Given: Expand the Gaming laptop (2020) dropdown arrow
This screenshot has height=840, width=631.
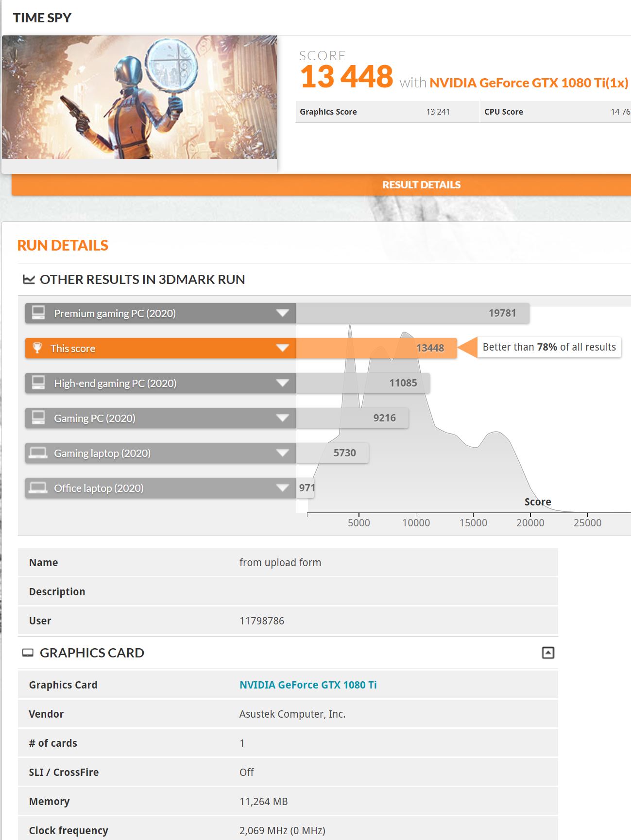Looking at the screenshot, I should click(282, 453).
